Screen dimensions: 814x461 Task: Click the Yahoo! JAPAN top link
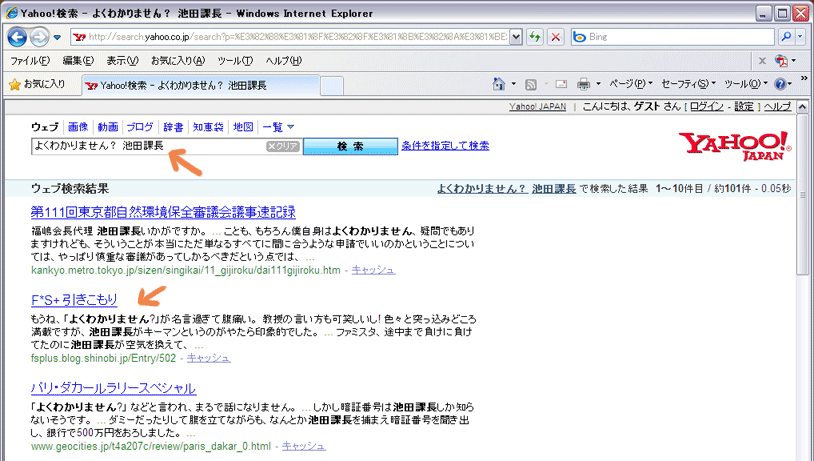[x=537, y=106]
